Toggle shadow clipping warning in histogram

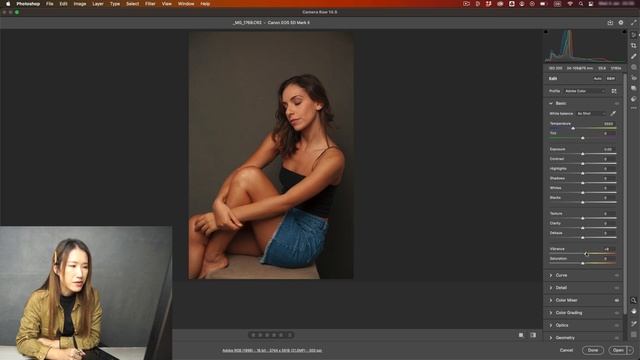546,32
